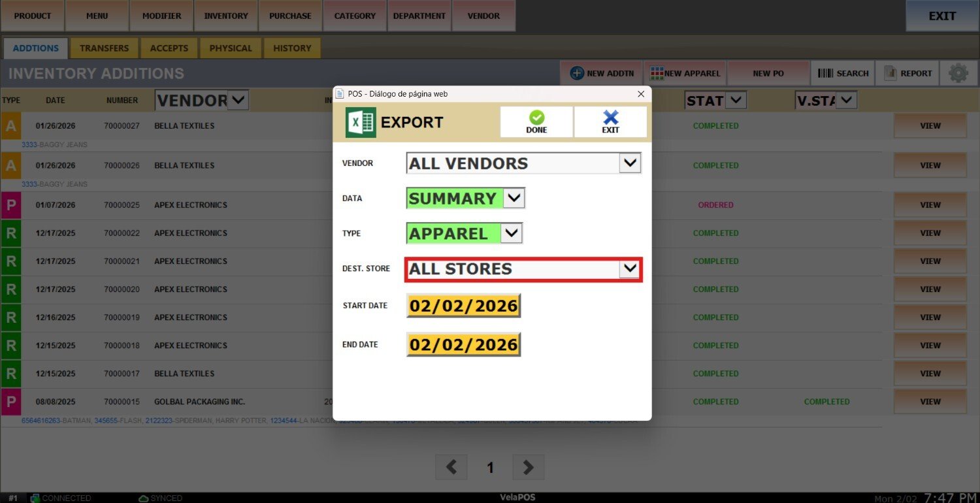Click NEW APPAREL grid icon button
980x503 pixels.
click(x=685, y=73)
